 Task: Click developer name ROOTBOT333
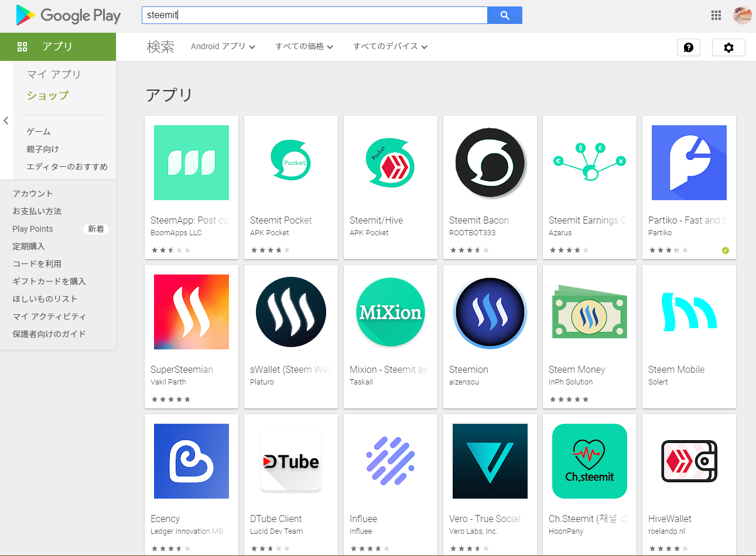[x=473, y=233]
